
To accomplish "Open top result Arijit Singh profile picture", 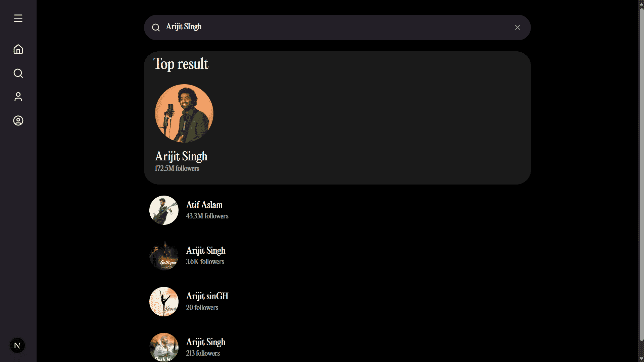I will click(x=184, y=113).
